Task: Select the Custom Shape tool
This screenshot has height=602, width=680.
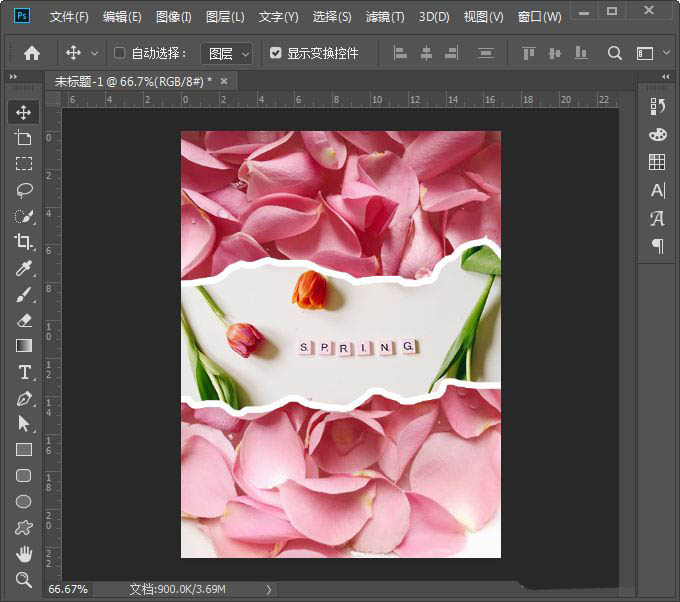Action: (23, 527)
